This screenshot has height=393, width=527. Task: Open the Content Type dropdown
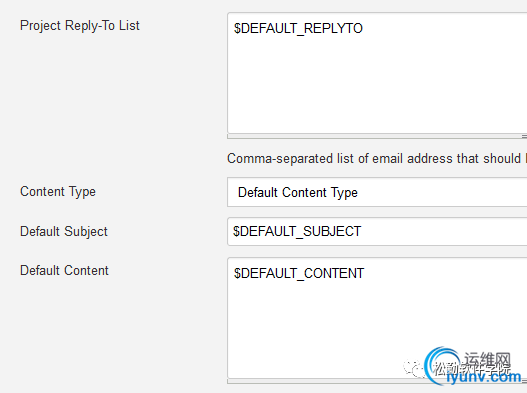click(377, 192)
